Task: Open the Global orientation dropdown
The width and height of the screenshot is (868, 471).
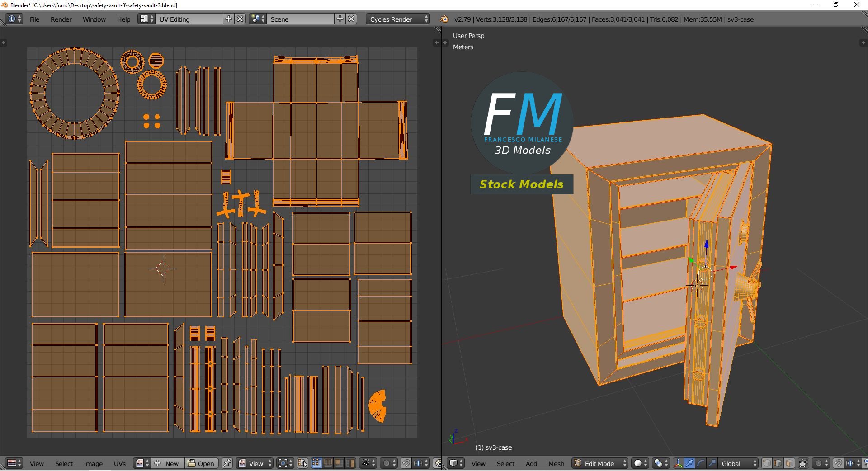Action: pos(739,463)
